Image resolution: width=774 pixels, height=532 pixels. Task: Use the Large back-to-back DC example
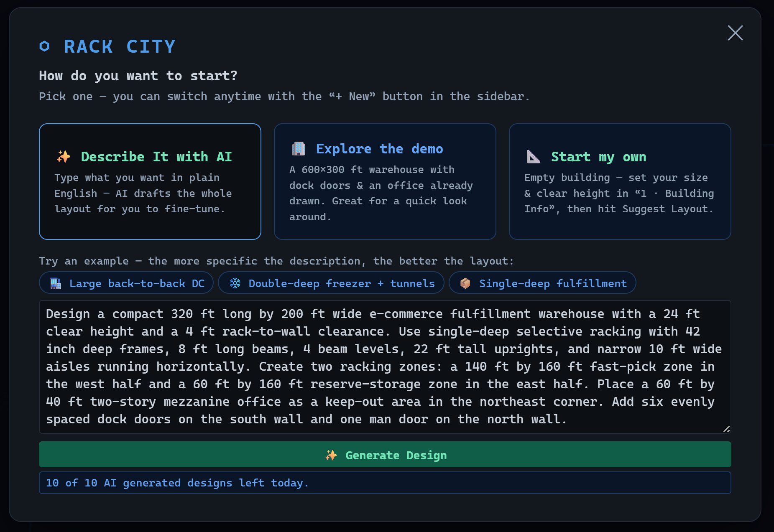point(126,283)
